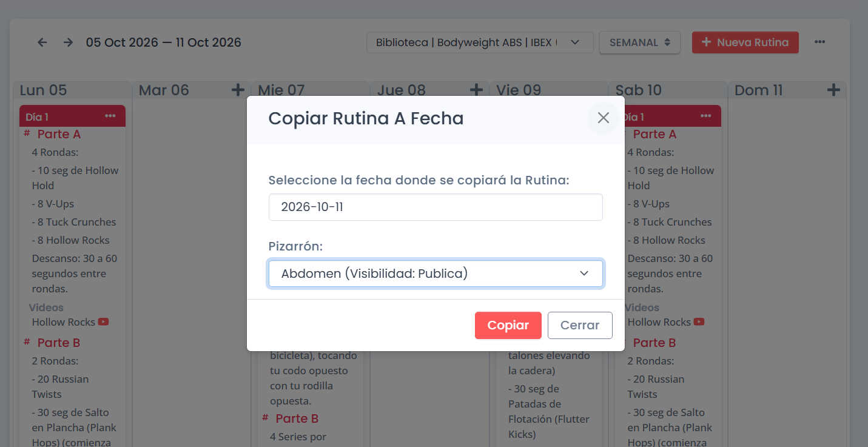Click the Cerrar button
Screen dimensions: 868x447
[x=580, y=325]
